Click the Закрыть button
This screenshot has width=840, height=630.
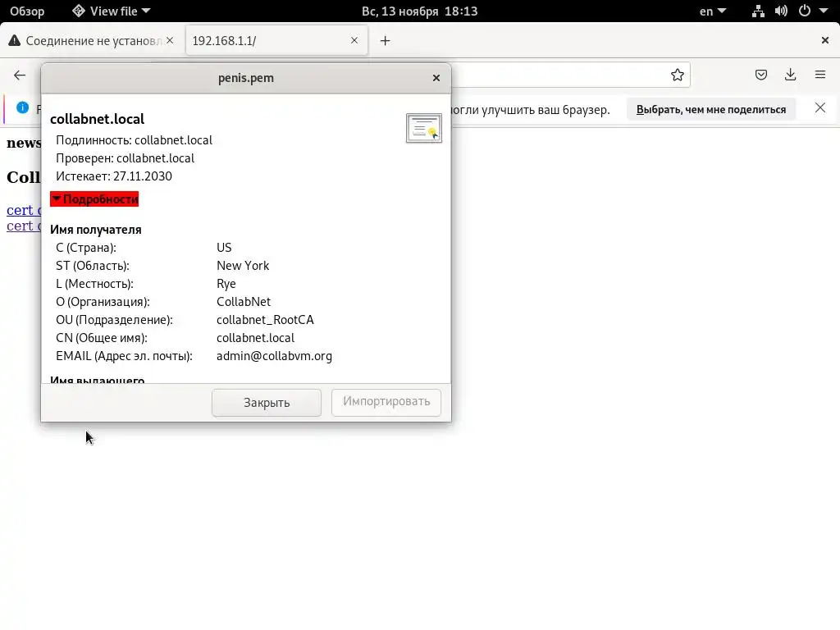267,402
